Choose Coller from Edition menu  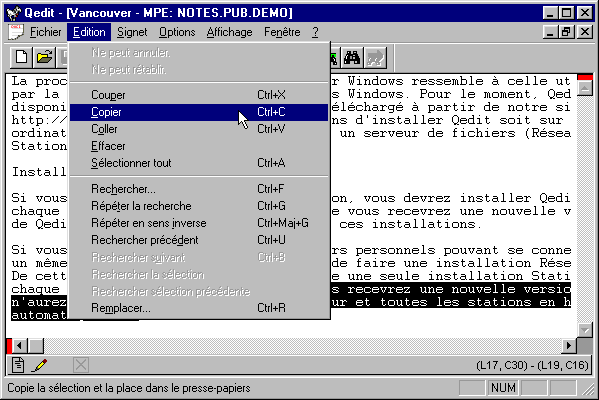coord(199,129)
